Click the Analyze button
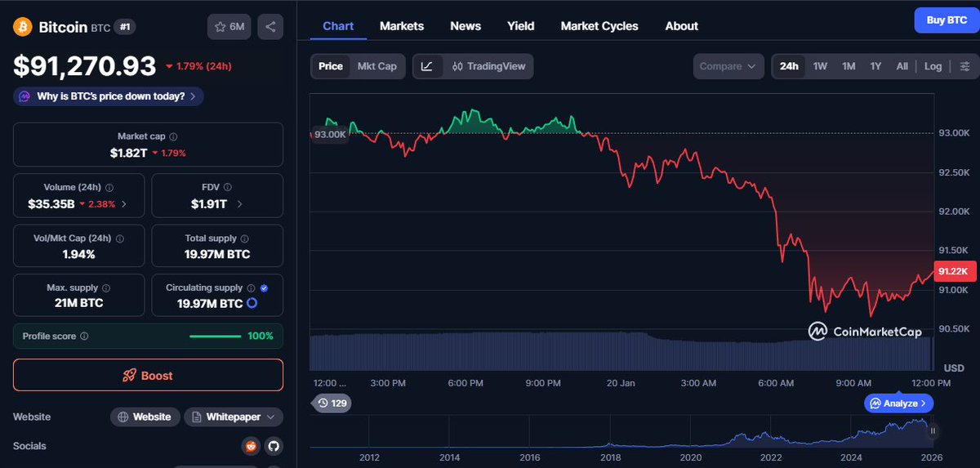 [898, 403]
